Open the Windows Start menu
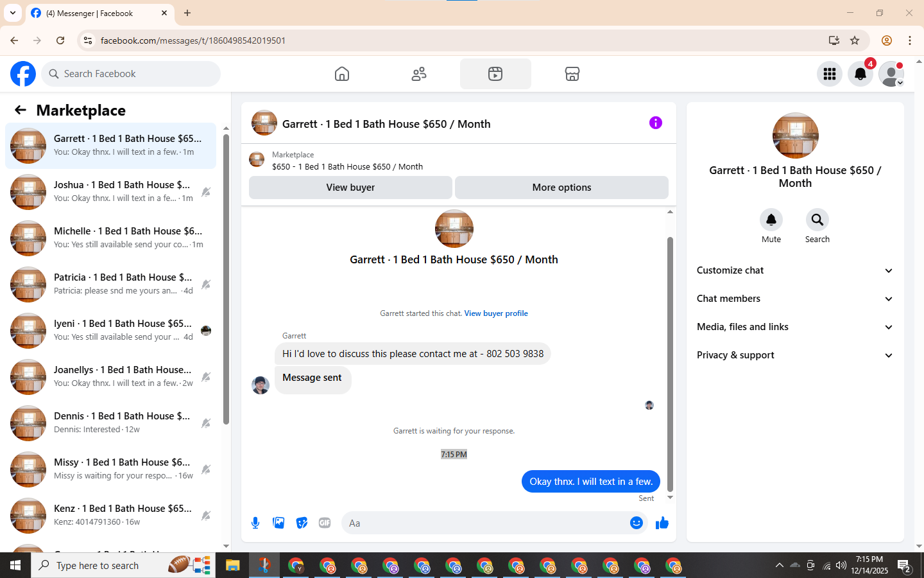Screen dimensions: 924x578 pos(15,565)
